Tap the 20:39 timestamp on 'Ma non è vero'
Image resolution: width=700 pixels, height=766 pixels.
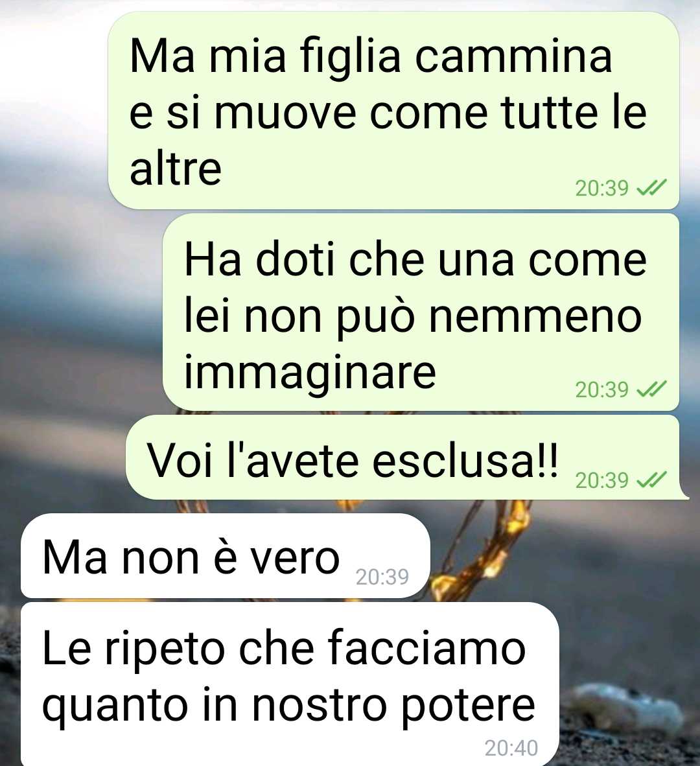point(382,577)
